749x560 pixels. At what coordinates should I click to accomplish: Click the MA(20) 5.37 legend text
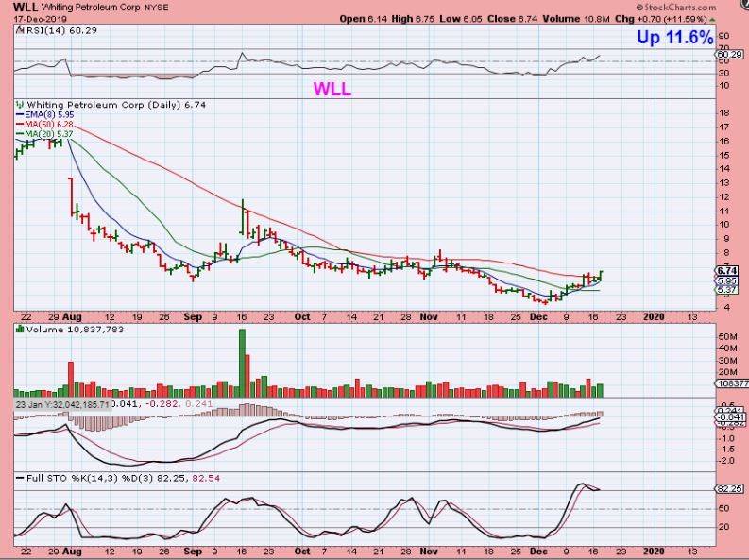[49, 134]
